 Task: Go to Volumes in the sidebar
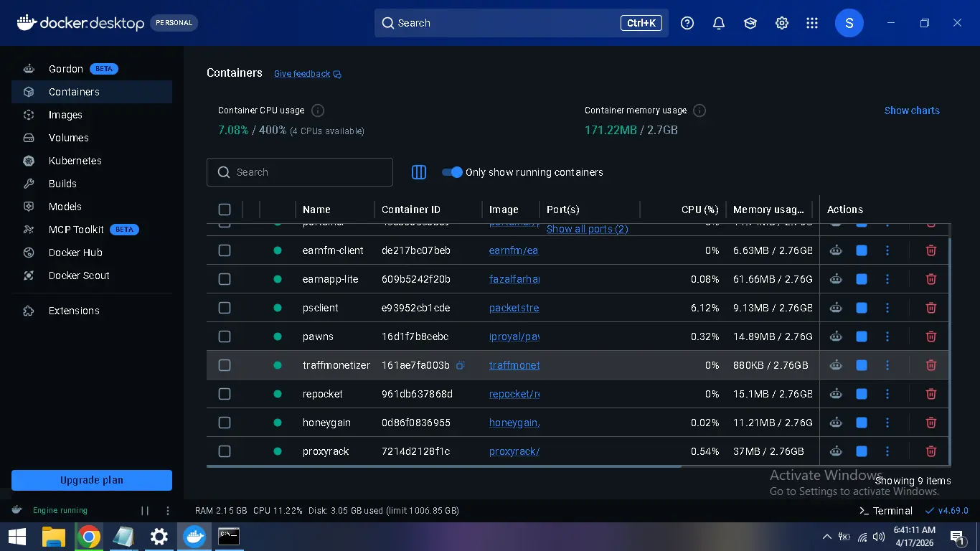pos(92,138)
